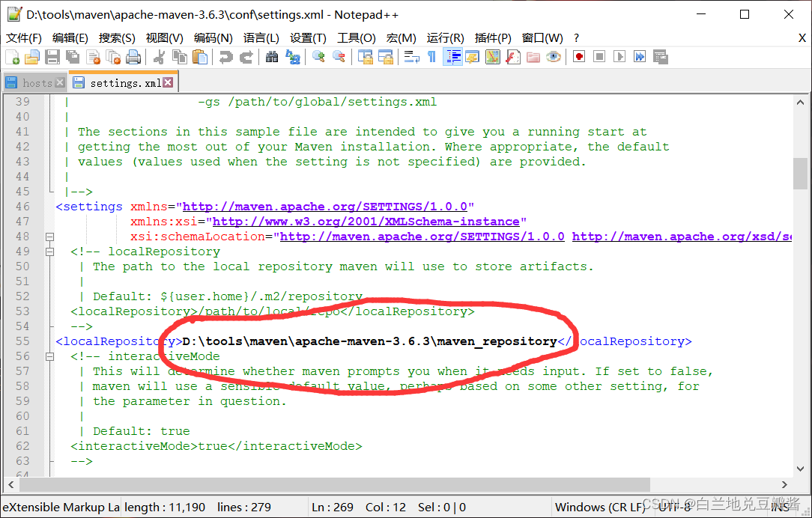
Task: Open the Replace dialog from the toolbar
Action: [293, 57]
